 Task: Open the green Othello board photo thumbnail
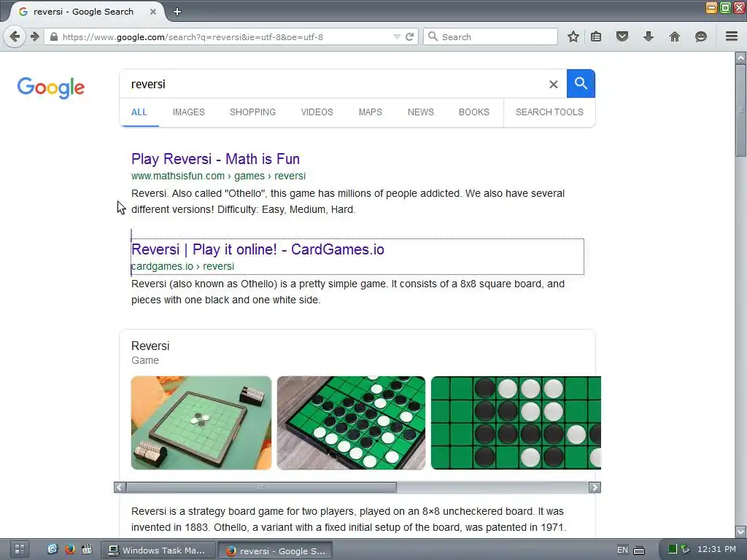351,423
